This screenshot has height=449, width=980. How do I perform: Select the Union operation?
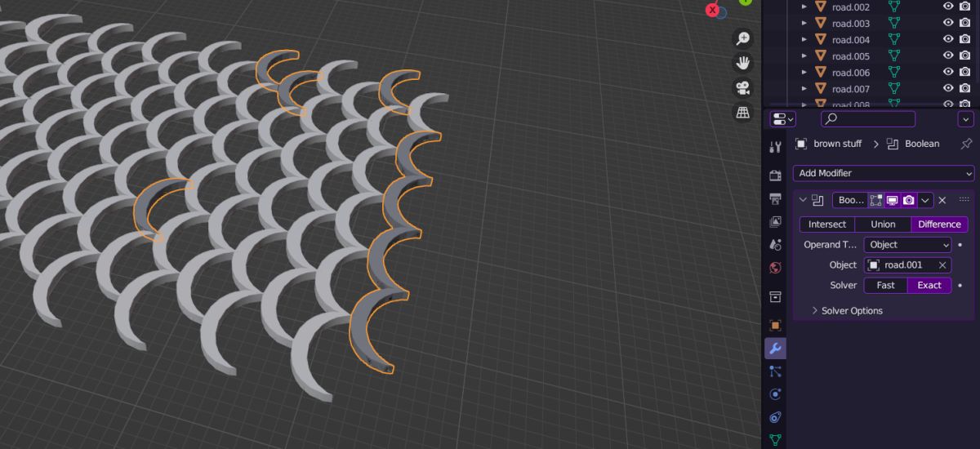point(883,224)
